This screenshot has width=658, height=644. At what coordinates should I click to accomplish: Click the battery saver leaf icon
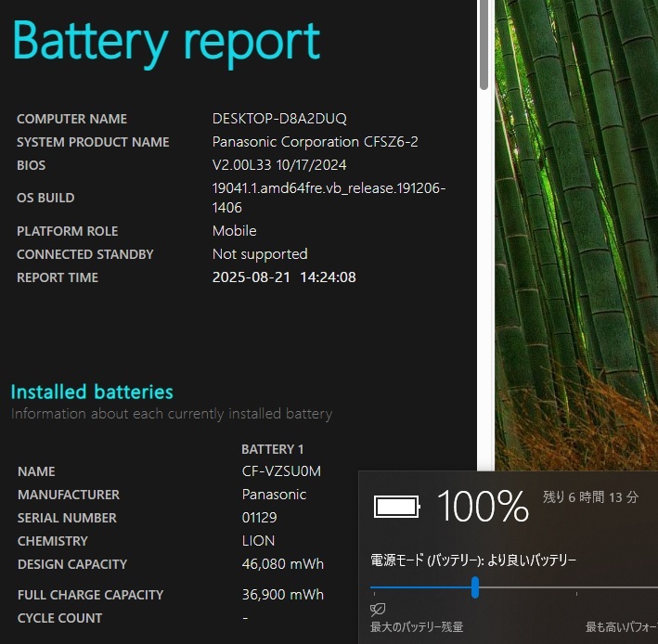pos(378,609)
